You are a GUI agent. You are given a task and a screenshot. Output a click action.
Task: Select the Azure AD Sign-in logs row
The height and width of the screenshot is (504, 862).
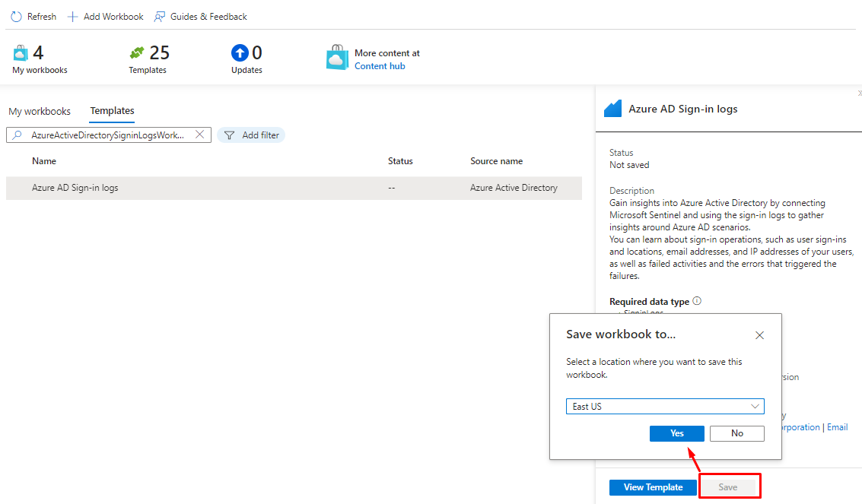coord(294,188)
